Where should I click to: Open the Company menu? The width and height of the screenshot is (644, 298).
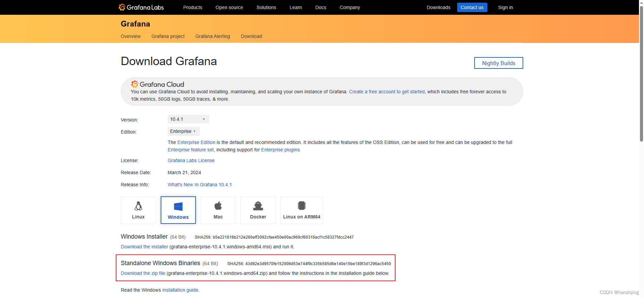(x=350, y=7)
